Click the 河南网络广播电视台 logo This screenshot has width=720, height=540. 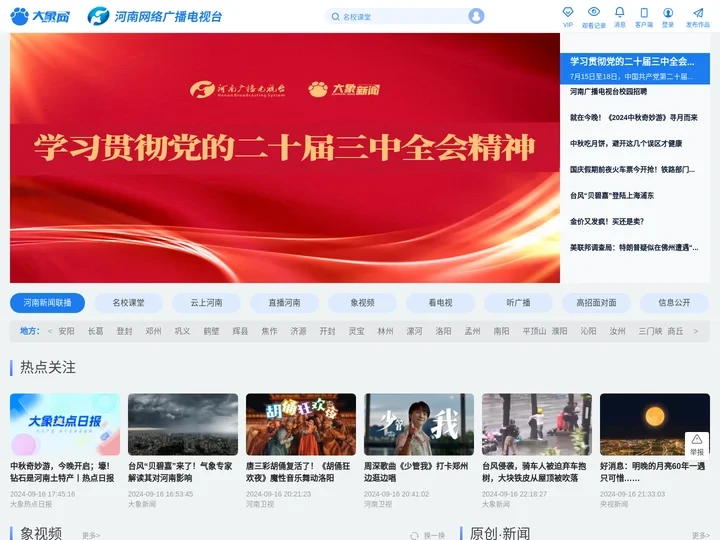(x=155, y=16)
